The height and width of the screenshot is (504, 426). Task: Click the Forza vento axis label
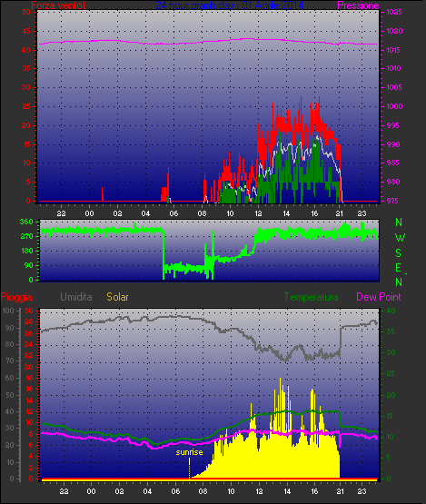point(58,5)
